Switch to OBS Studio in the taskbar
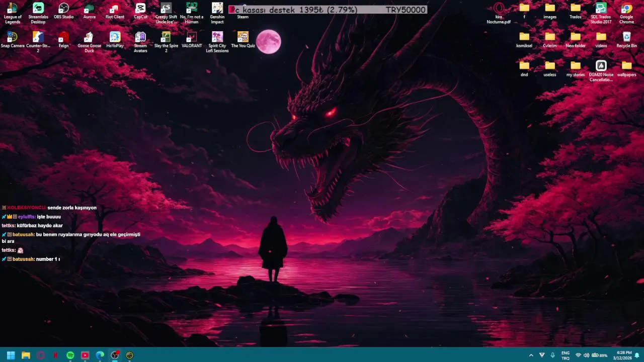 tap(115, 355)
